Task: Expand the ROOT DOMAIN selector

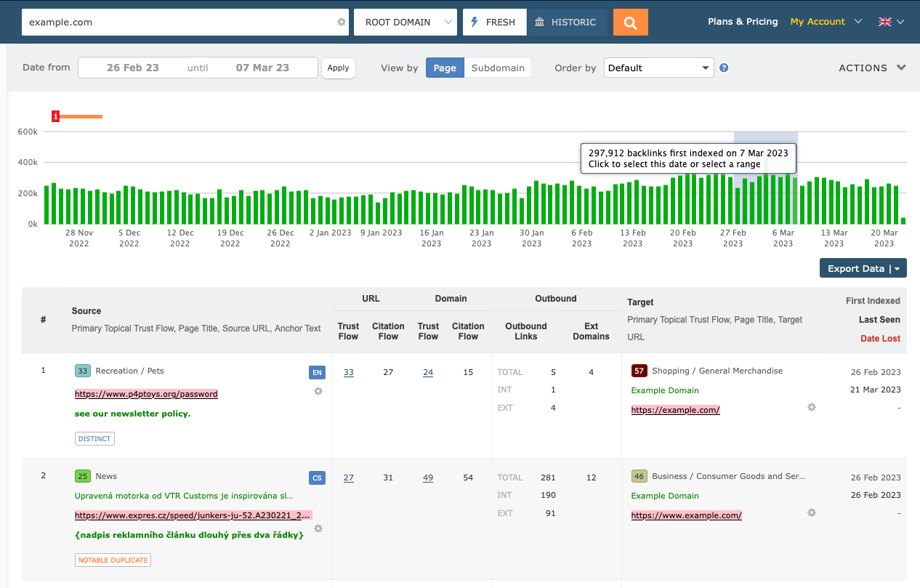Action: point(405,22)
